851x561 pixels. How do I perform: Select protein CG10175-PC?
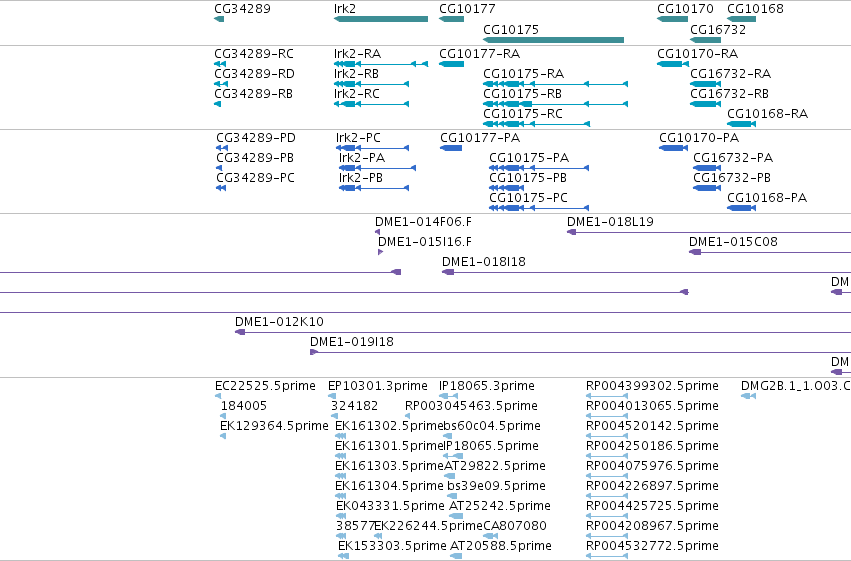(529, 198)
